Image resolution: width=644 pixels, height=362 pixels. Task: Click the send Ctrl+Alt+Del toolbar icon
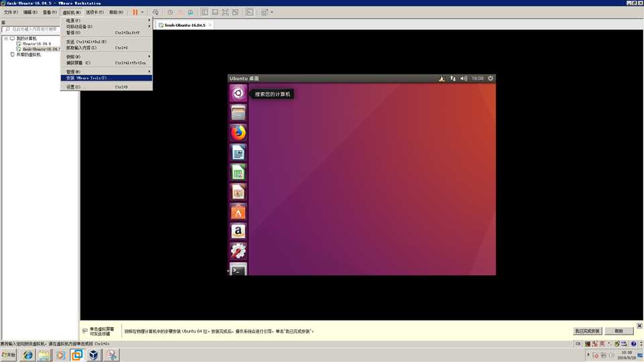155,12
